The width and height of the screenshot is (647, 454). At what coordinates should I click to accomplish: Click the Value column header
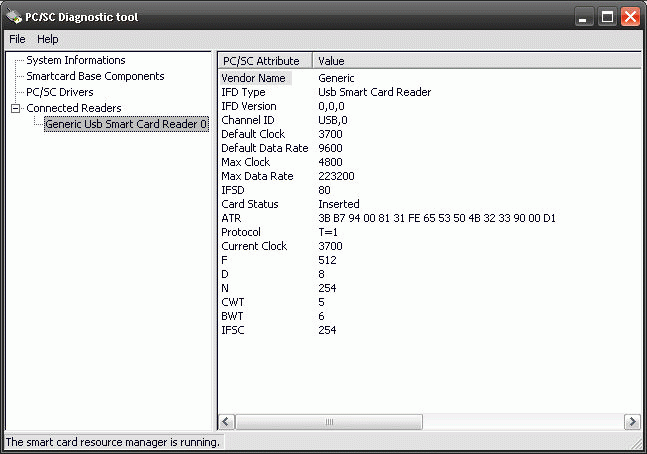pos(479,61)
